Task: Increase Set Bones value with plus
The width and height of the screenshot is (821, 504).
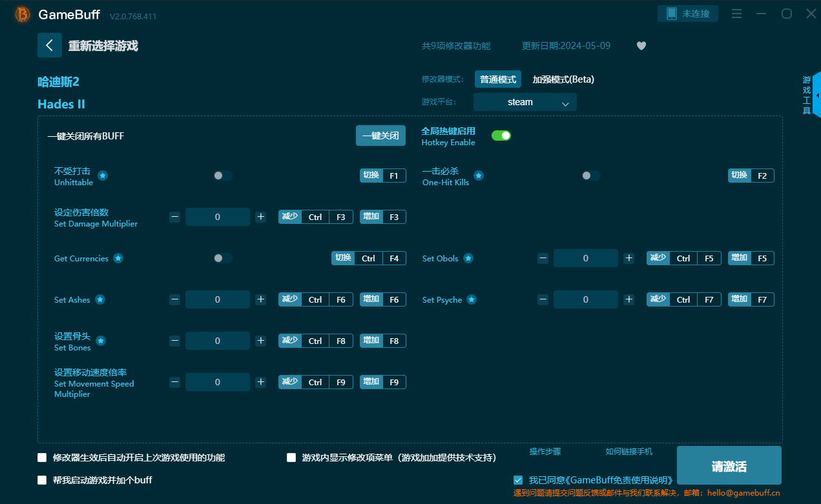Action: coord(261,341)
